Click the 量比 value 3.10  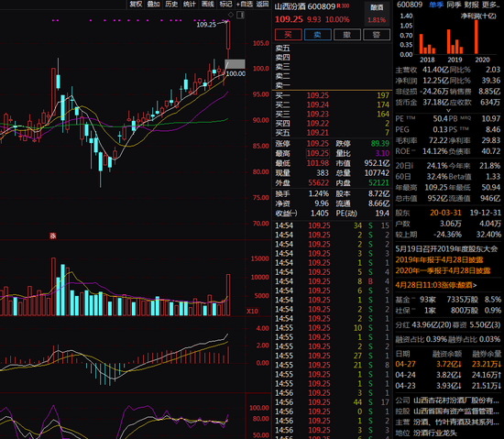coord(382,153)
